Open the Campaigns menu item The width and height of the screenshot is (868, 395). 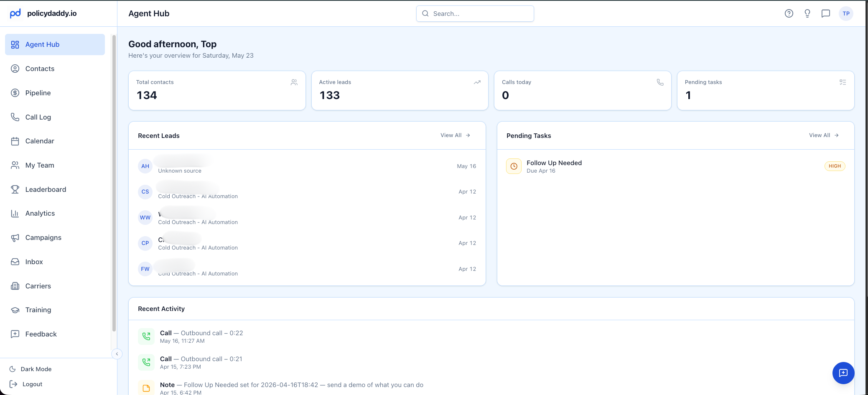click(x=55, y=237)
